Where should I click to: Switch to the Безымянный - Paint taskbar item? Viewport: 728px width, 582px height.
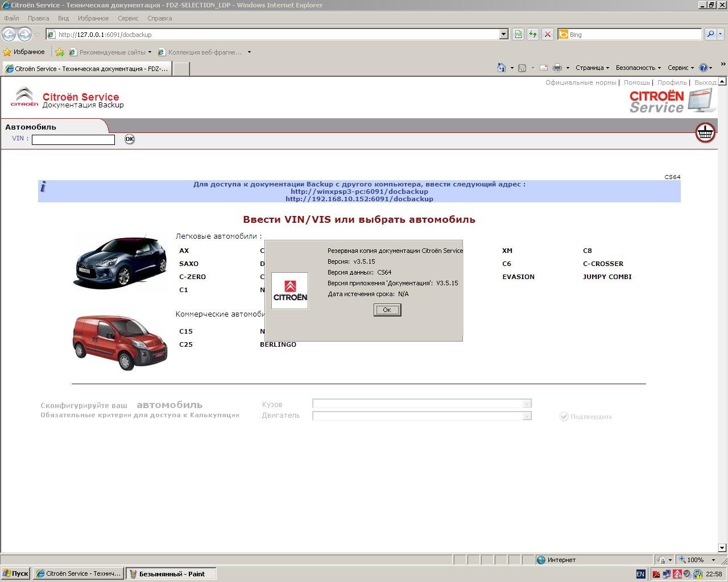coord(171,573)
